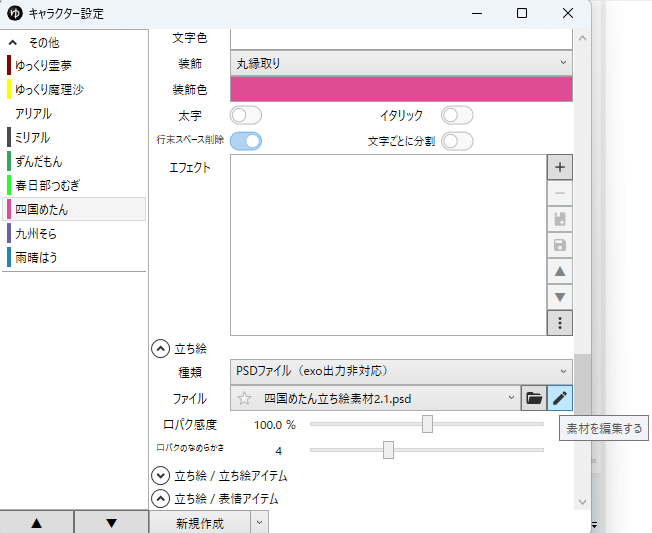Move character down in list
Image resolution: width=652 pixels, height=533 pixels.
(x=111, y=523)
